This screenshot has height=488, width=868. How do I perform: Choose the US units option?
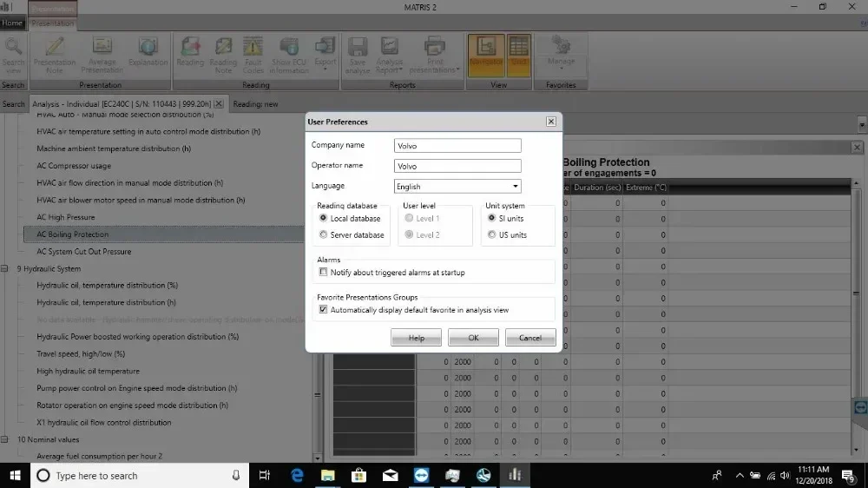coord(492,235)
